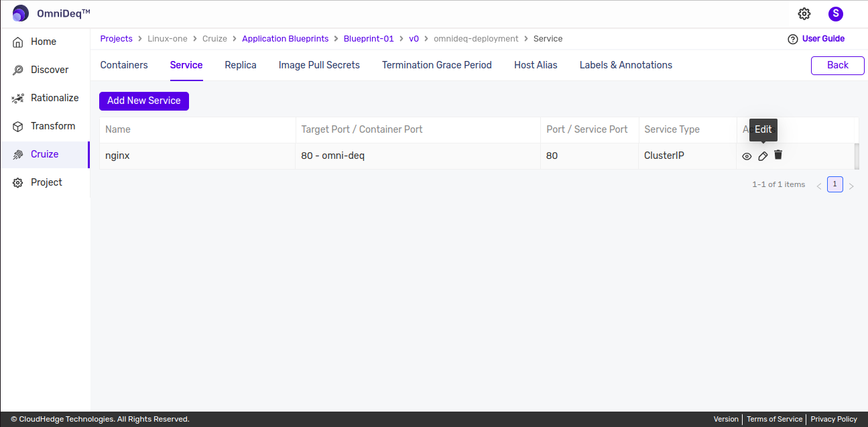This screenshot has width=868, height=427.
Task: Click the omnideq-deployment breadcrumb
Action: tap(477, 39)
